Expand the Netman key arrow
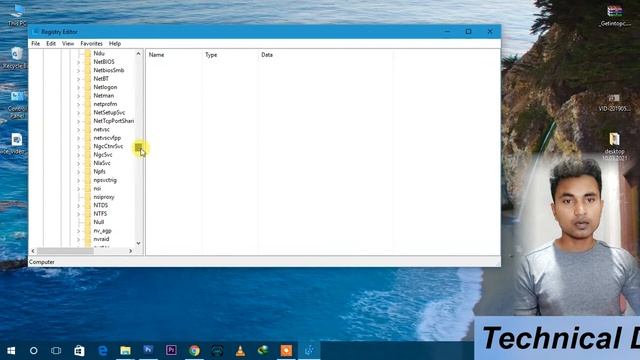 pyautogui.click(x=78, y=96)
